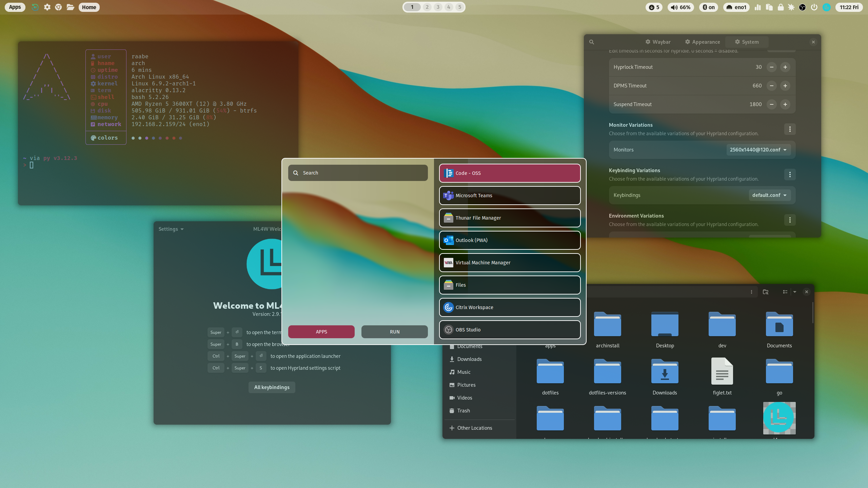
Task: Open the Keybindings dropdown showing default.conf
Action: (x=770, y=195)
